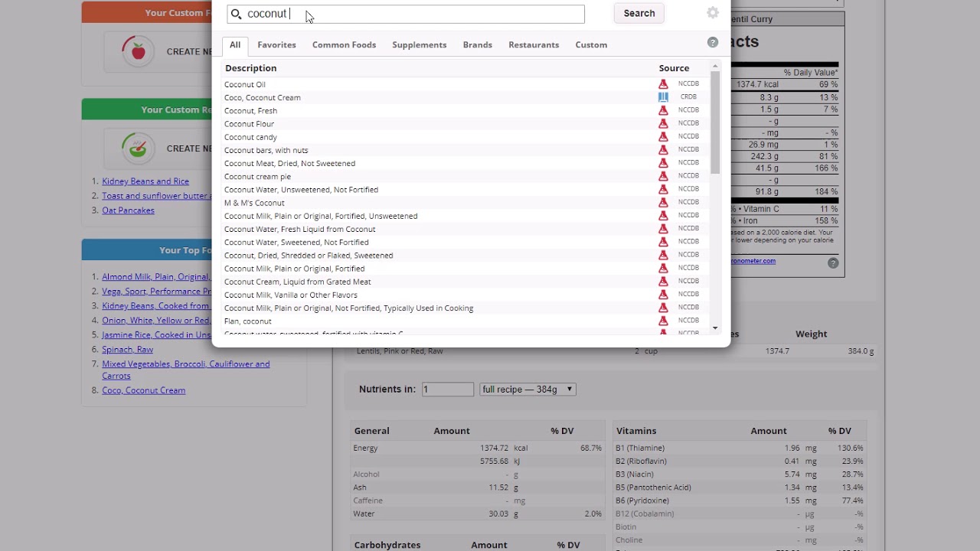
Task: Click source icon for Coconut Flour
Action: [664, 123]
